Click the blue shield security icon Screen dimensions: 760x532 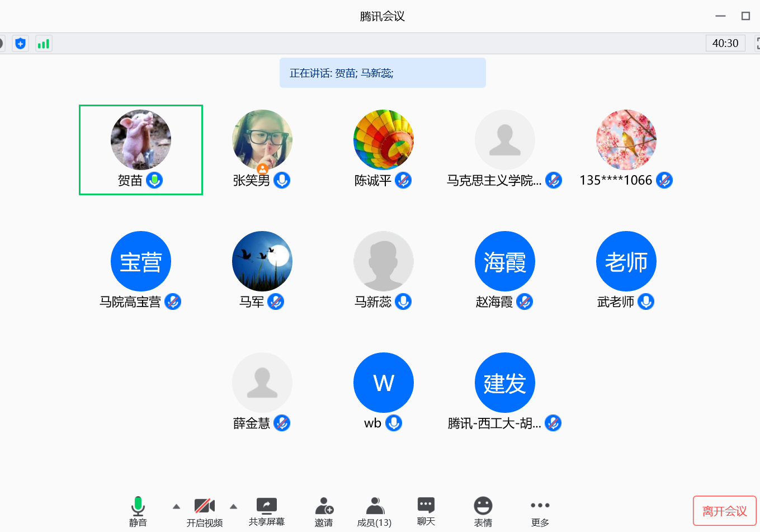click(x=21, y=43)
